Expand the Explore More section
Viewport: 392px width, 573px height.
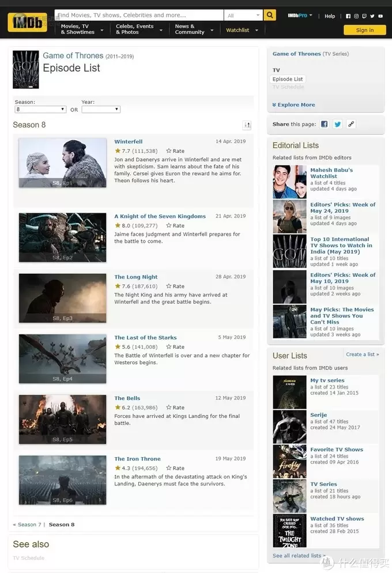point(294,104)
